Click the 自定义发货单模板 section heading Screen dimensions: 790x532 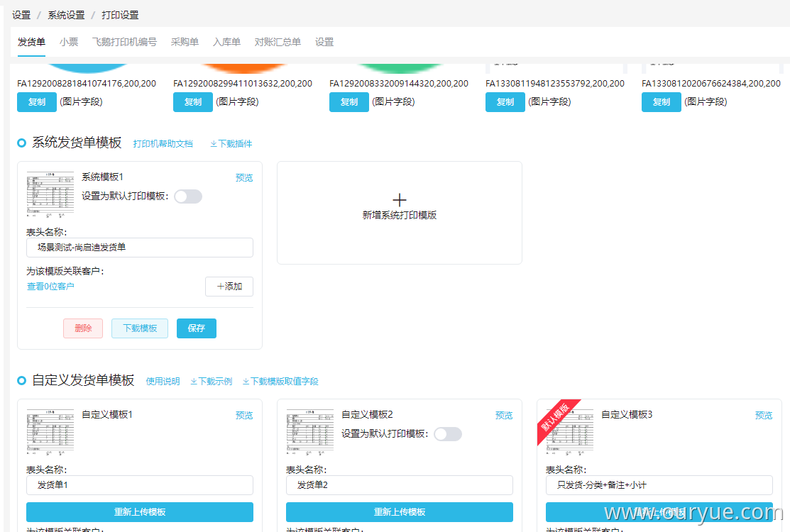coord(83,380)
